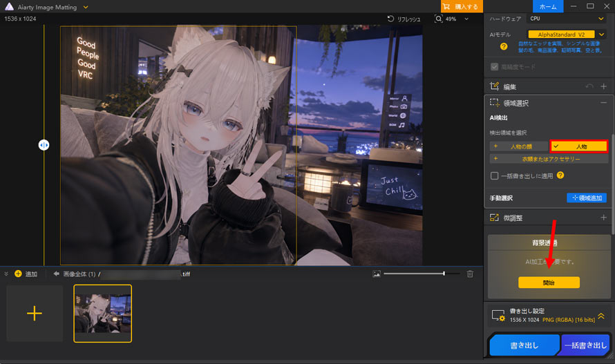This screenshot has width=615, height=364.
Task: Click the 背景透過 panel heading
Action: pos(545,243)
